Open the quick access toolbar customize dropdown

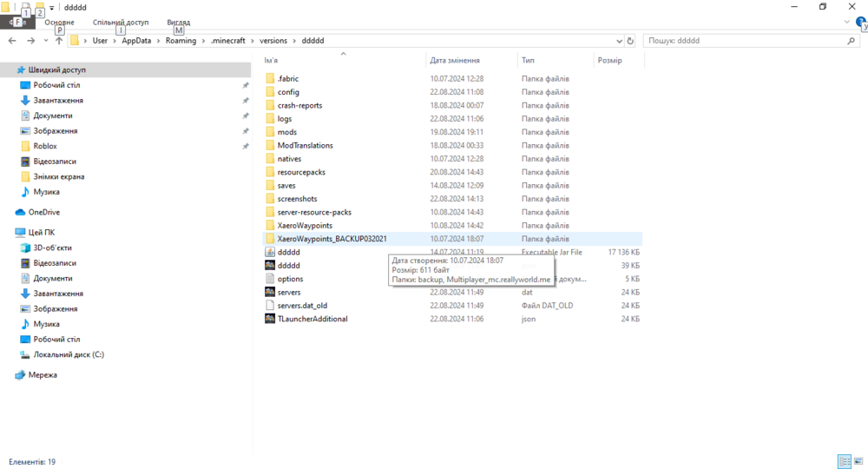pos(51,8)
